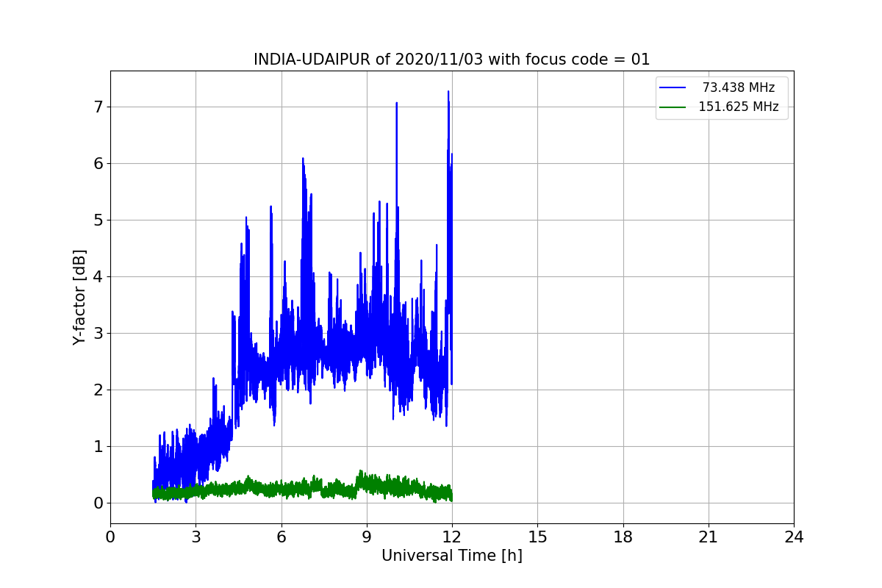The height and width of the screenshot is (588, 882).
Task: Click the y-axis tick label 7
Action: [x=98, y=107]
